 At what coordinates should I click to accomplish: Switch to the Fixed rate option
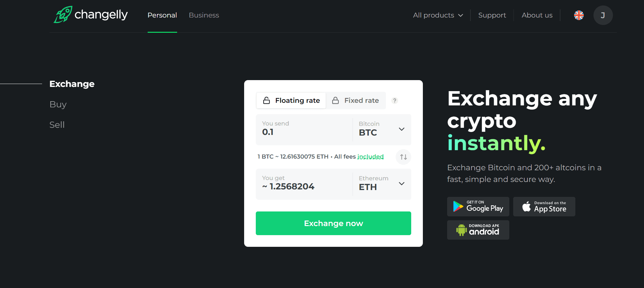[356, 101]
